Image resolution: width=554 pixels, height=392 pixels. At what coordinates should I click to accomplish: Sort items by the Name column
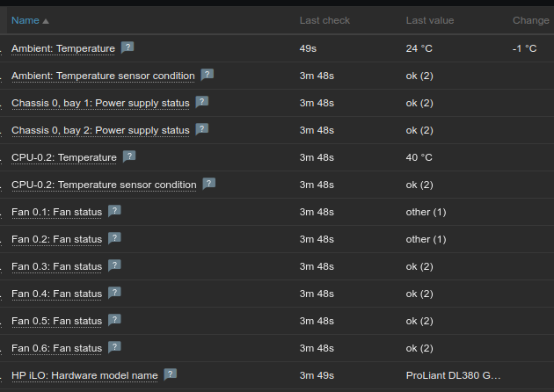point(26,20)
